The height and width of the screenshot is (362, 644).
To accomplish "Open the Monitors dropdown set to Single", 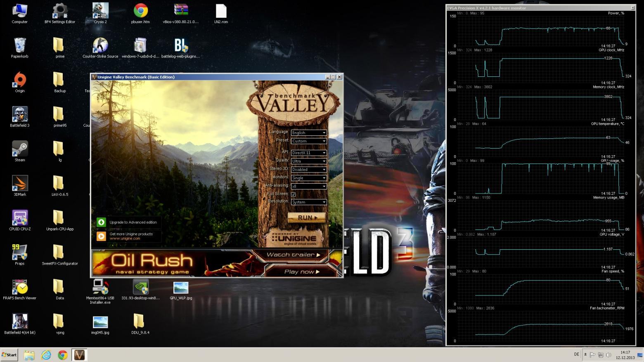I will click(x=309, y=178).
